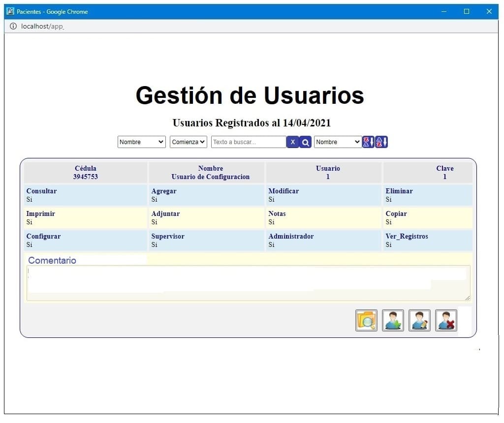
Task: Click the Usuarios Registrados al 14/04/2021 subtitle
Action: coord(252,122)
